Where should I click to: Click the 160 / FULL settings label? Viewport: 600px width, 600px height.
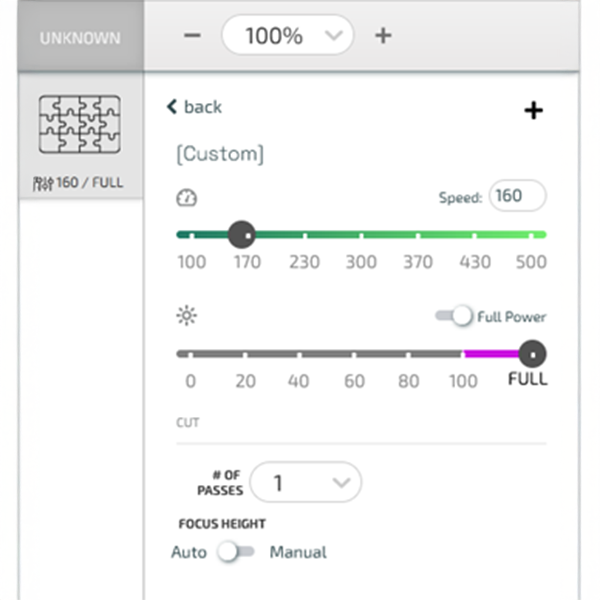pos(90,183)
